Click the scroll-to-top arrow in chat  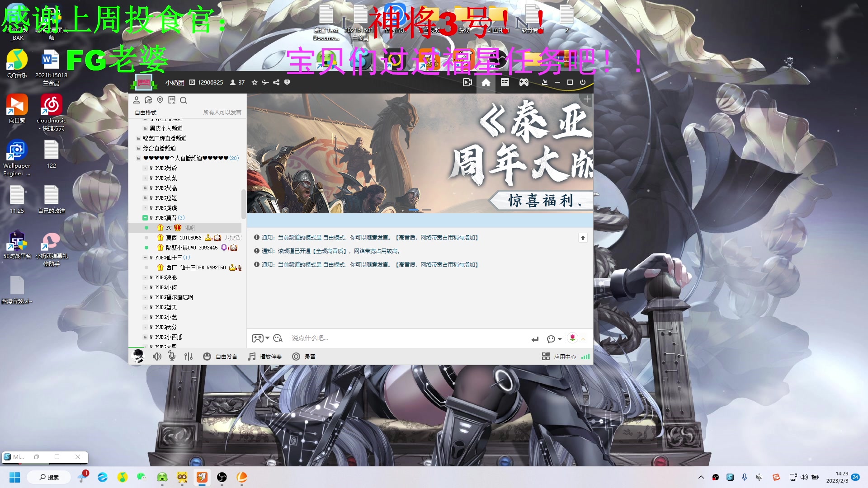(583, 238)
